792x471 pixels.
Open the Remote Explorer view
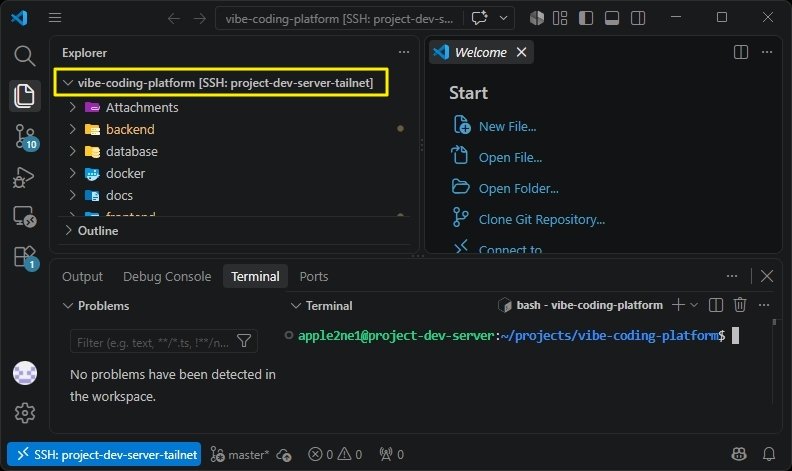pyautogui.click(x=25, y=217)
